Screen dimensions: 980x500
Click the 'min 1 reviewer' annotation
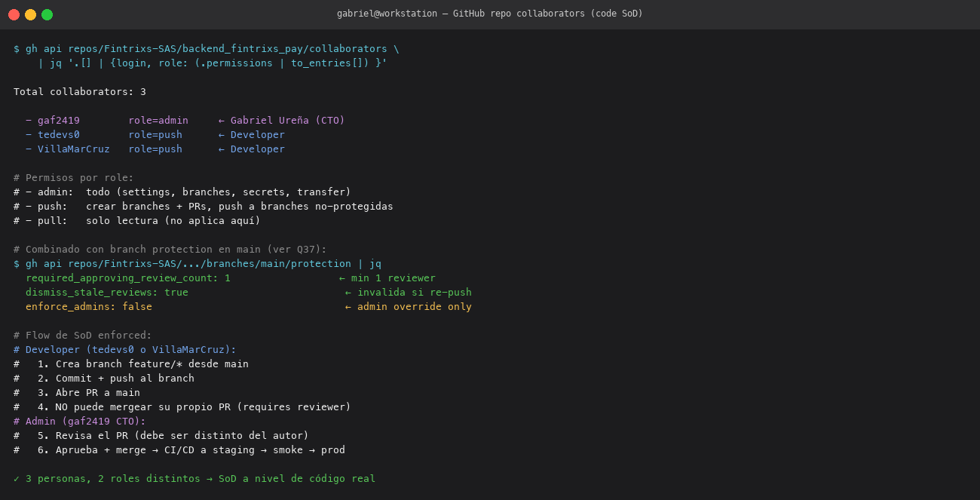pos(394,278)
